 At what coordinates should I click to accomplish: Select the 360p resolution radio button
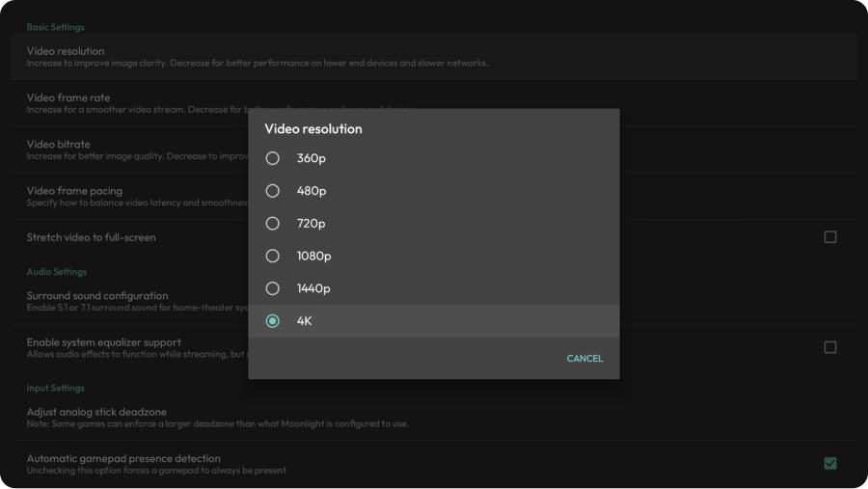pyautogui.click(x=273, y=158)
